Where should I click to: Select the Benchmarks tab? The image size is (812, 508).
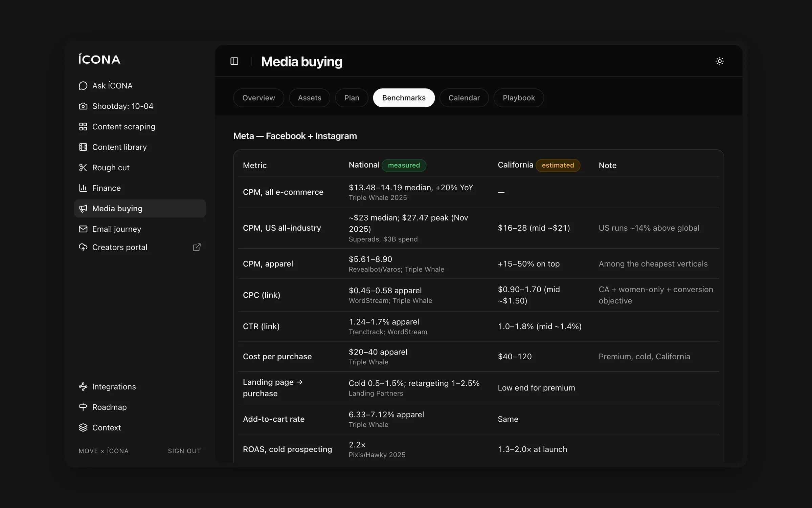(x=404, y=98)
